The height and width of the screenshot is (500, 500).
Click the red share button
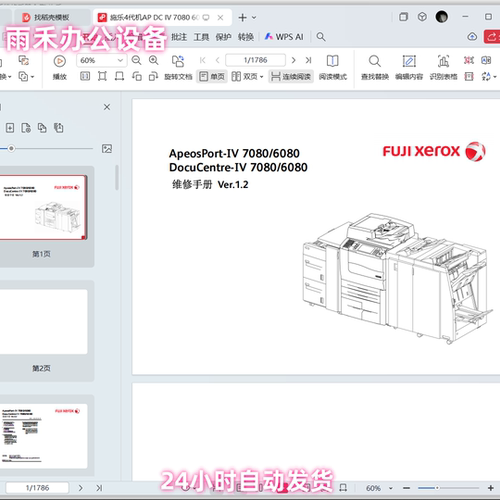[492, 37]
